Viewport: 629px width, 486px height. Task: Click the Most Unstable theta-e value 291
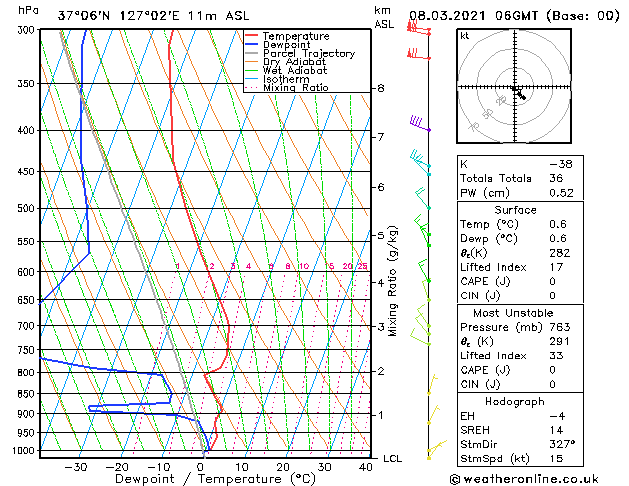(560, 341)
